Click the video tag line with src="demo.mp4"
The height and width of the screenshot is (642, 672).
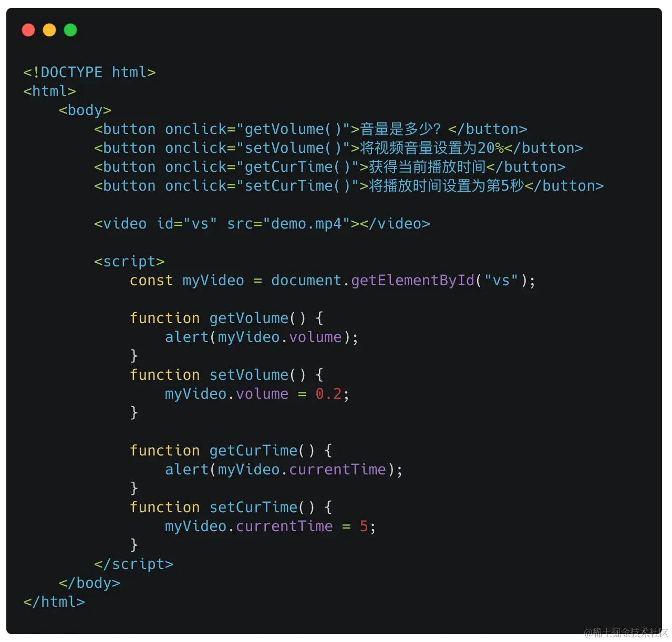pos(262,223)
